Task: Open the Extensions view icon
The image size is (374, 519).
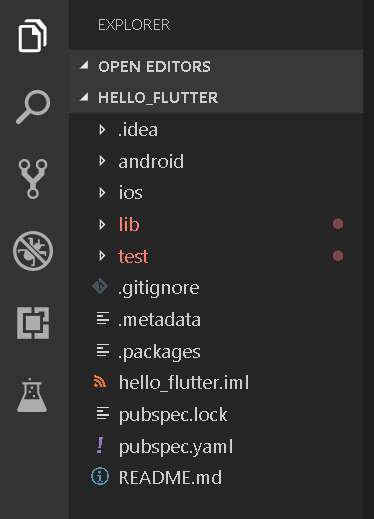Action: click(33, 323)
